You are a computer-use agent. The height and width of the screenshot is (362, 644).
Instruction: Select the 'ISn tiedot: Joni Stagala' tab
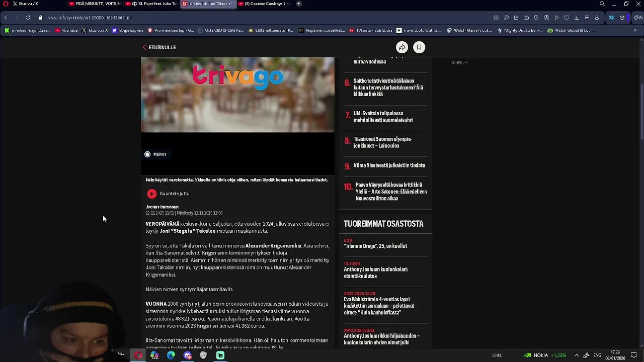pos(208,4)
